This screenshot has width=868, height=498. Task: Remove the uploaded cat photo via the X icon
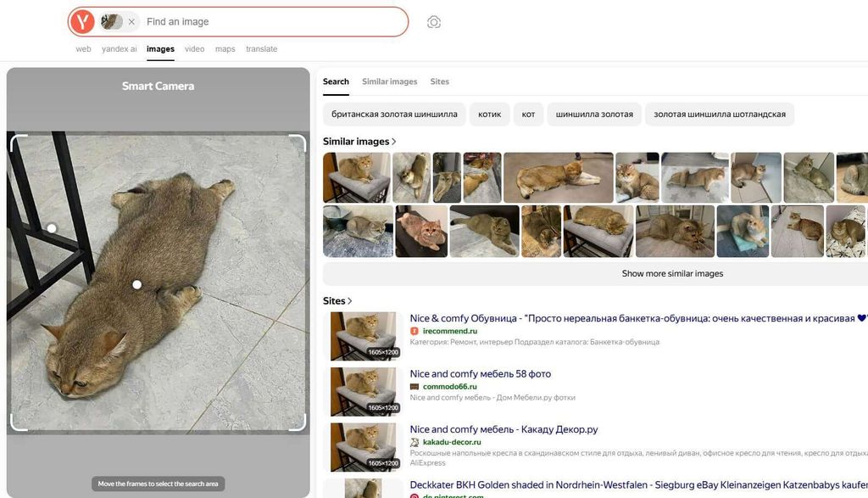pyautogui.click(x=131, y=21)
